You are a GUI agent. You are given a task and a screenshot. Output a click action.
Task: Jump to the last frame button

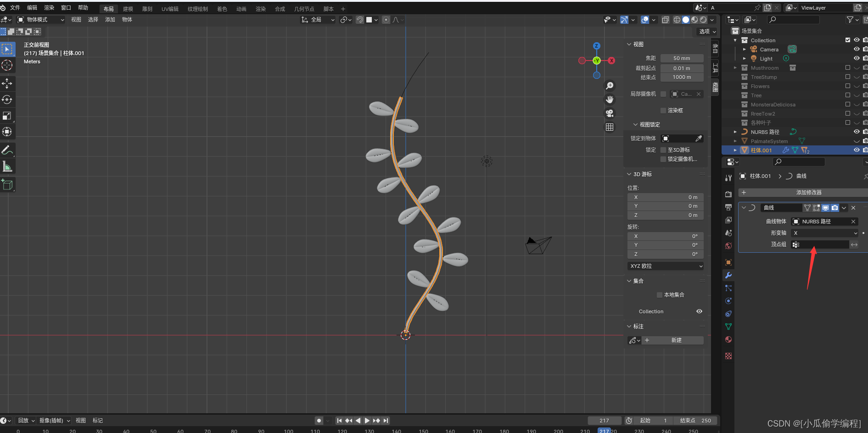pos(386,421)
